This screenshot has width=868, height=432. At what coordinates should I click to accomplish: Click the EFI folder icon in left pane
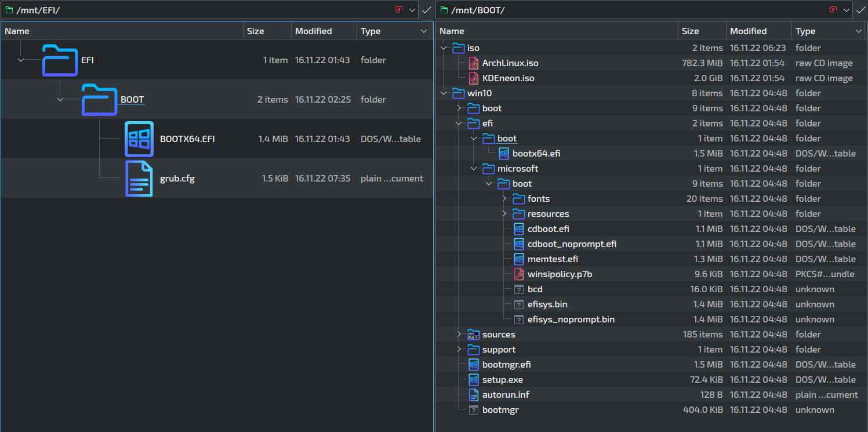60,60
